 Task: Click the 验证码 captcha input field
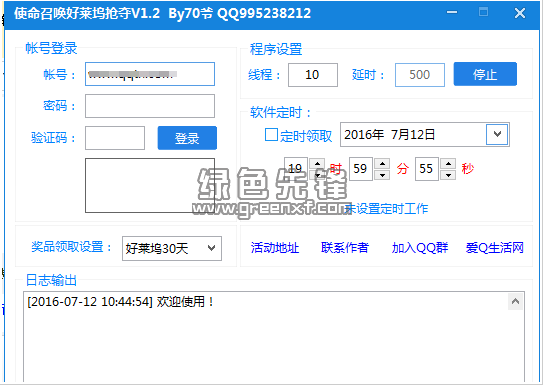115,138
